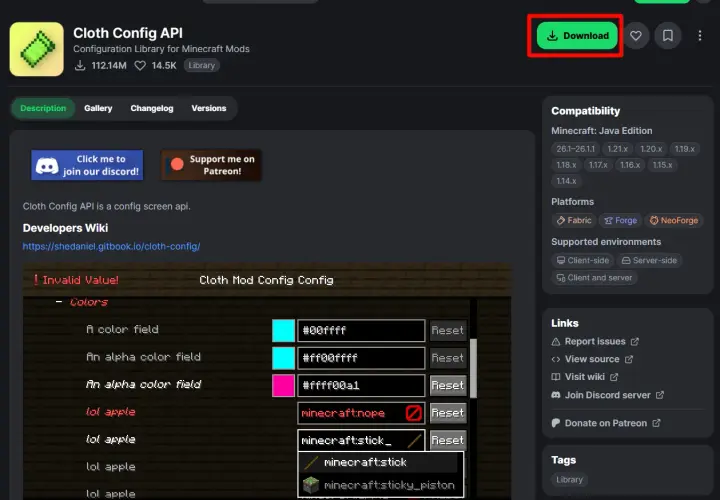720x500 pixels.
Task: Choose the Forge platform tag
Action: (x=620, y=220)
